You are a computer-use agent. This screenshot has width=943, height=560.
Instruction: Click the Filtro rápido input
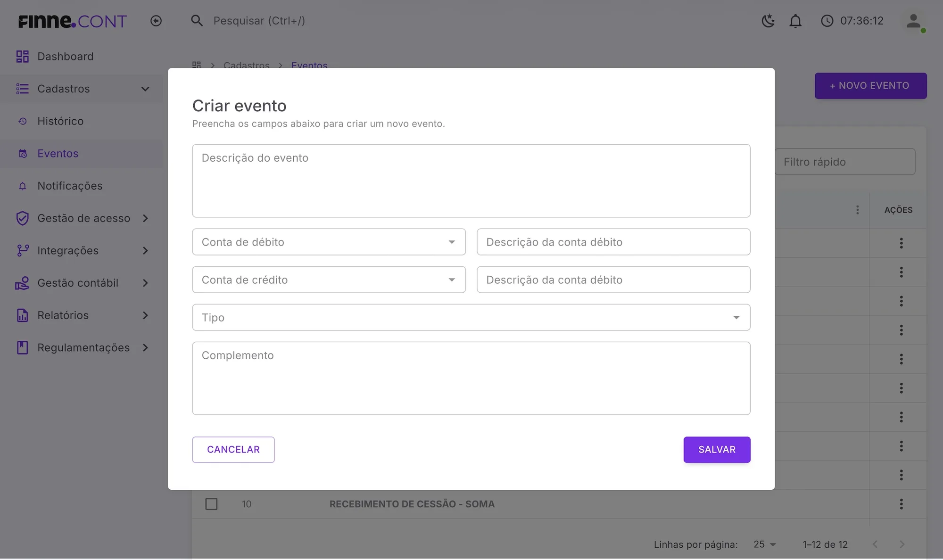pyautogui.click(x=845, y=162)
